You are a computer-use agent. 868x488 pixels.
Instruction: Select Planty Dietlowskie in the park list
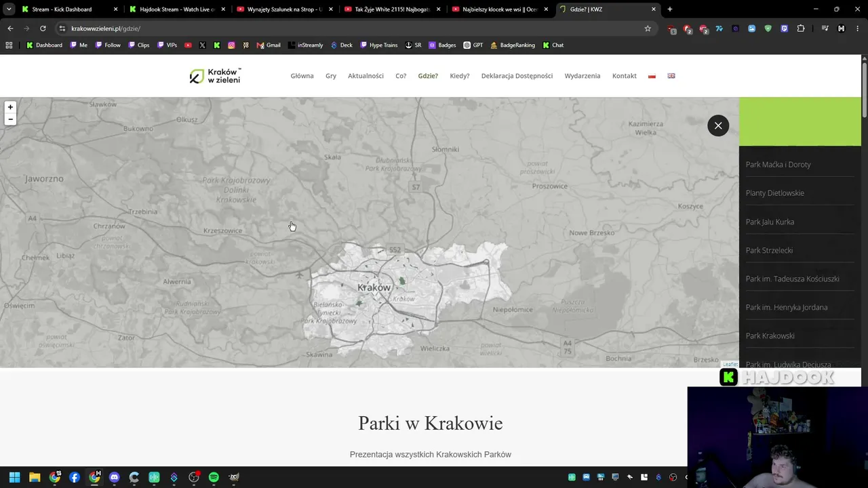(x=774, y=193)
